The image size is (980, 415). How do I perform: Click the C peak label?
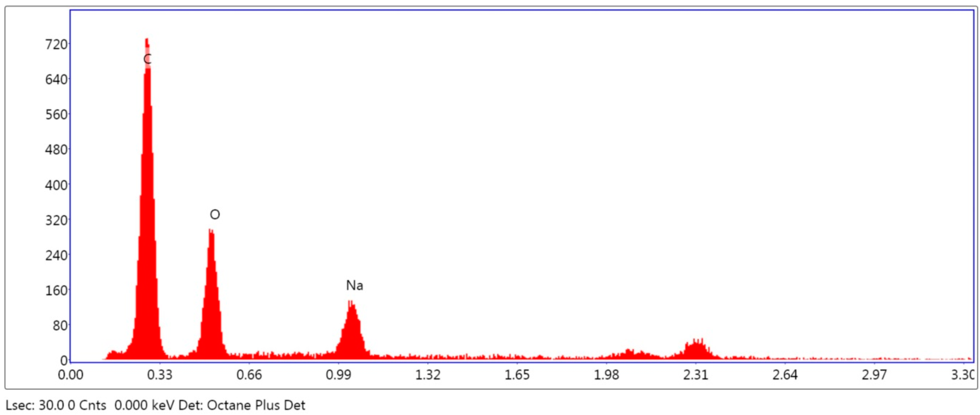pyautogui.click(x=147, y=59)
